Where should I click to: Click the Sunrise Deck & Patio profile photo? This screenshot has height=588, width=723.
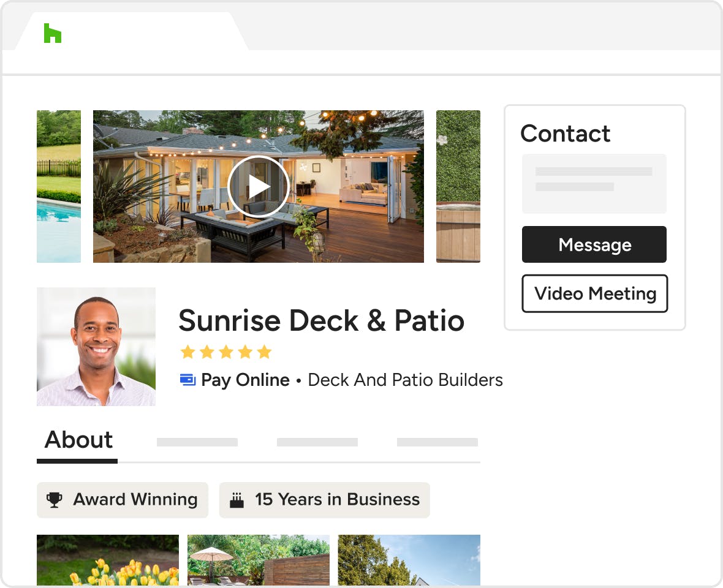pyautogui.click(x=96, y=347)
